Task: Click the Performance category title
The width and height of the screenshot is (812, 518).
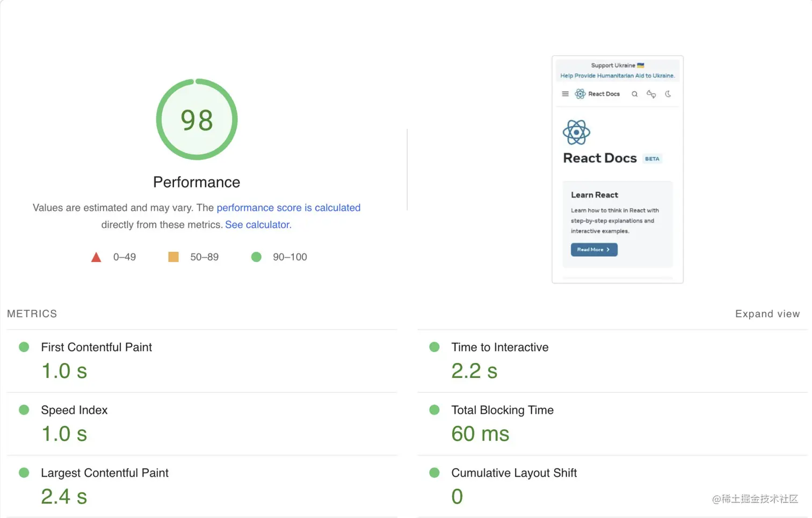Action: click(197, 183)
